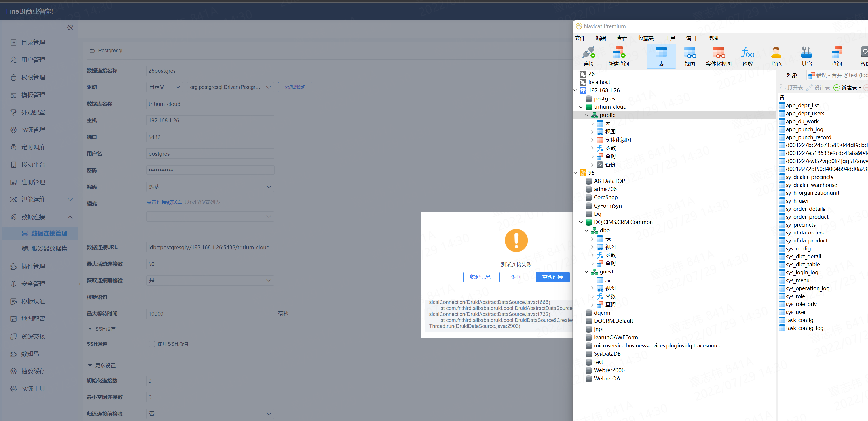Screen dimensions: 868x421
Task: Click the Navicat 连接 toolbar icon
Action: click(588, 56)
